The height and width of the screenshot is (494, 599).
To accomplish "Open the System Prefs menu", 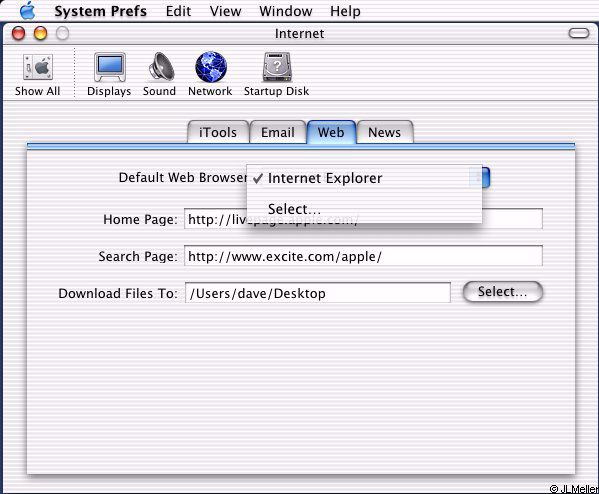I will pos(100,11).
